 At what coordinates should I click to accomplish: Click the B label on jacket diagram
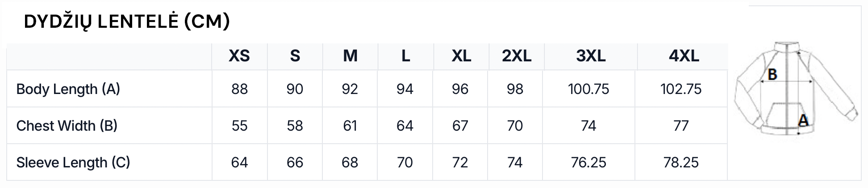coord(772,74)
